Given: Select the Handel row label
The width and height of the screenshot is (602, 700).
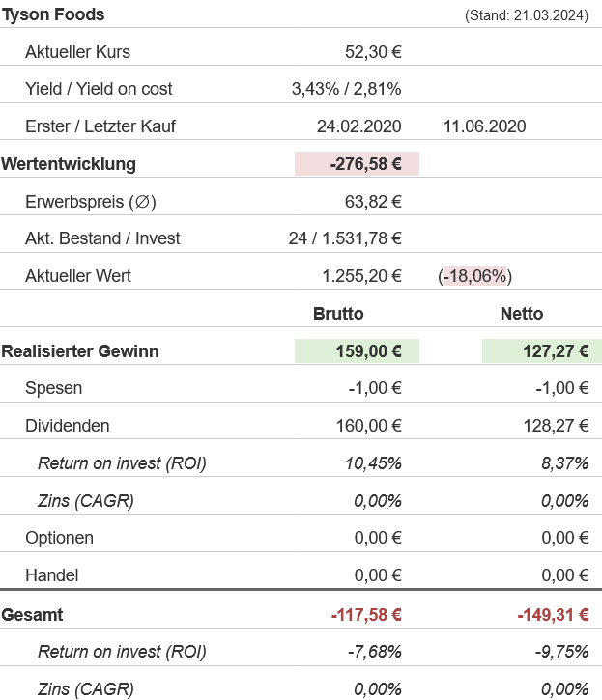Looking at the screenshot, I should [51, 575].
